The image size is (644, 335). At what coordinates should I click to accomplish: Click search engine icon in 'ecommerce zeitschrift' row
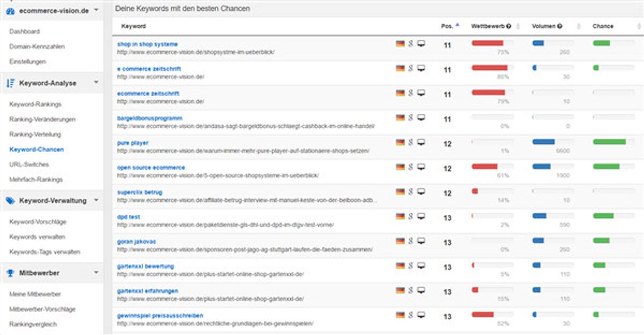coord(411,93)
